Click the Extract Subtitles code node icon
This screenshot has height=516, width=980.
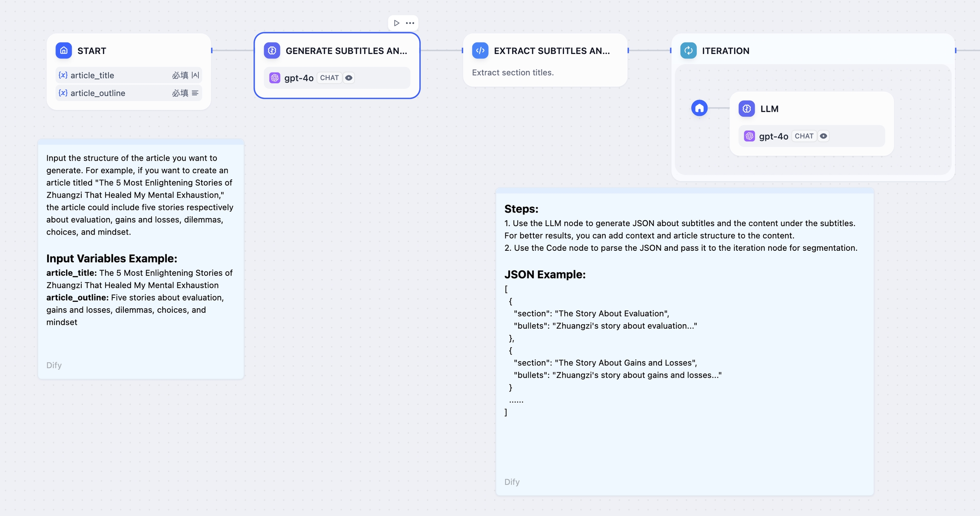(480, 51)
